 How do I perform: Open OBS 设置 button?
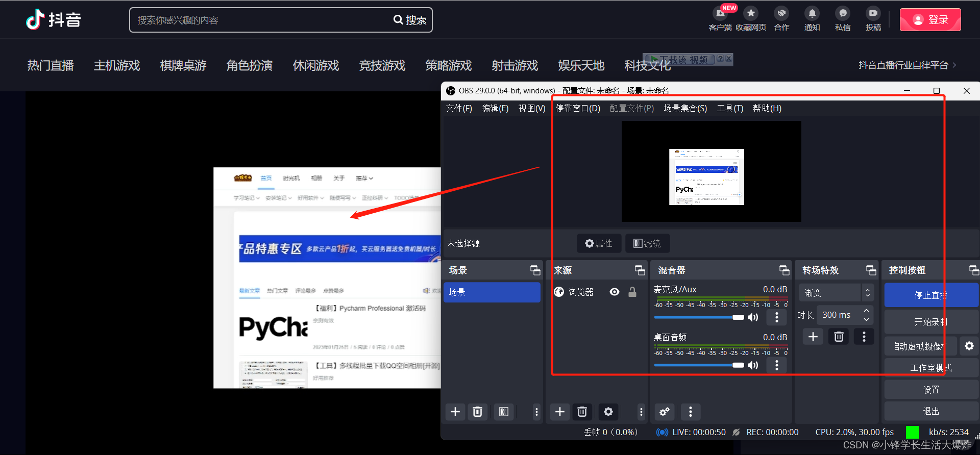pyautogui.click(x=931, y=390)
